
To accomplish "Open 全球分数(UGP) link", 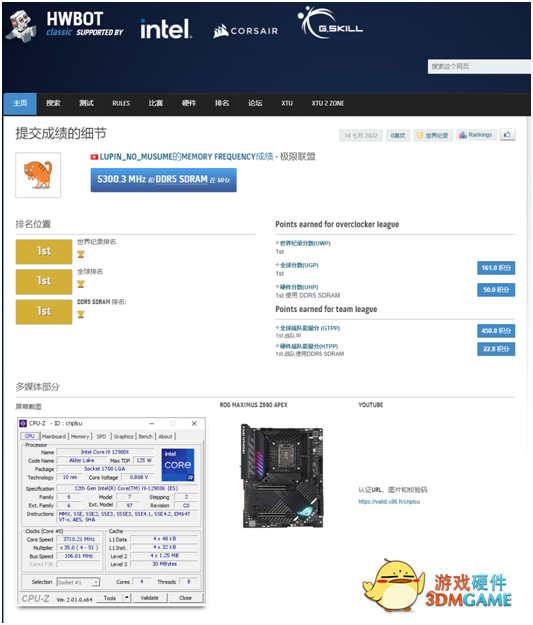I will (297, 265).
